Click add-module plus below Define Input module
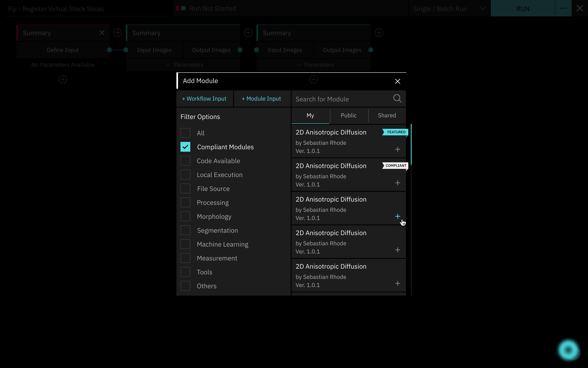 click(x=63, y=79)
